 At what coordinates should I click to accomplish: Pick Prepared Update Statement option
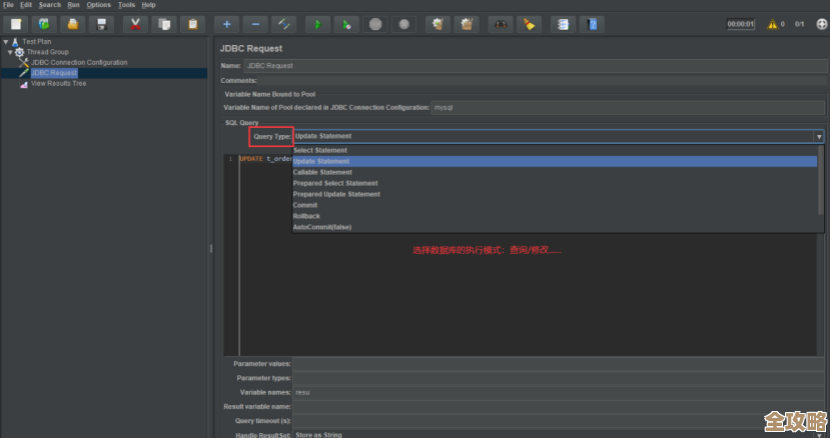tap(336, 194)
